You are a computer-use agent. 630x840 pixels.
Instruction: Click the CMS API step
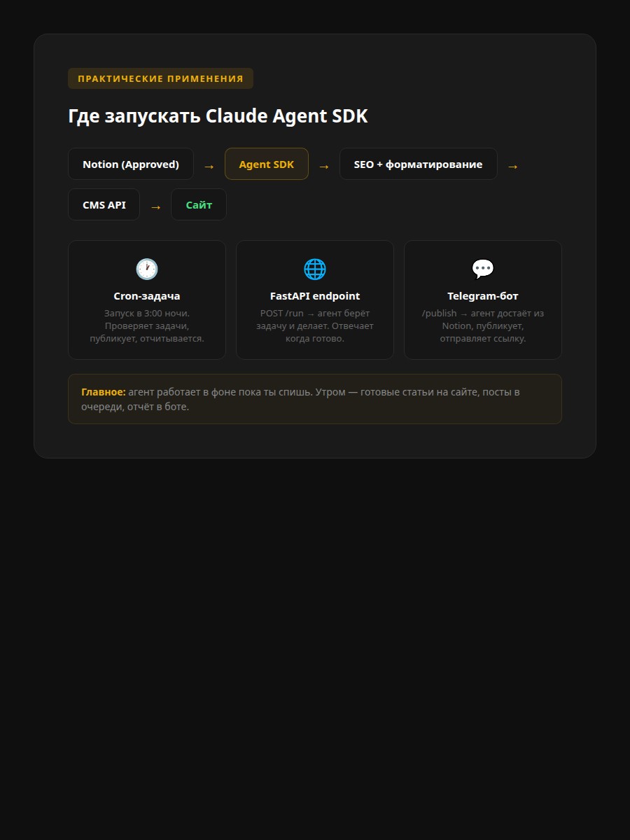click(104, 204)
